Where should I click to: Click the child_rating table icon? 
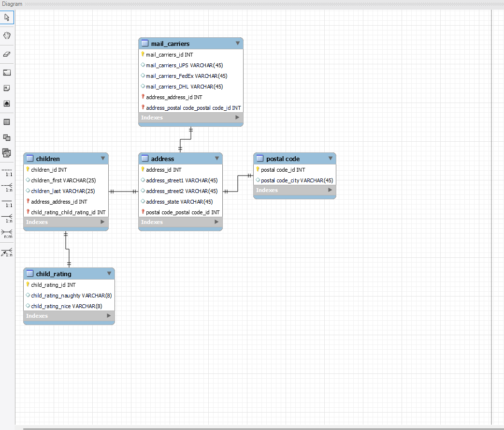pos(30,274)
